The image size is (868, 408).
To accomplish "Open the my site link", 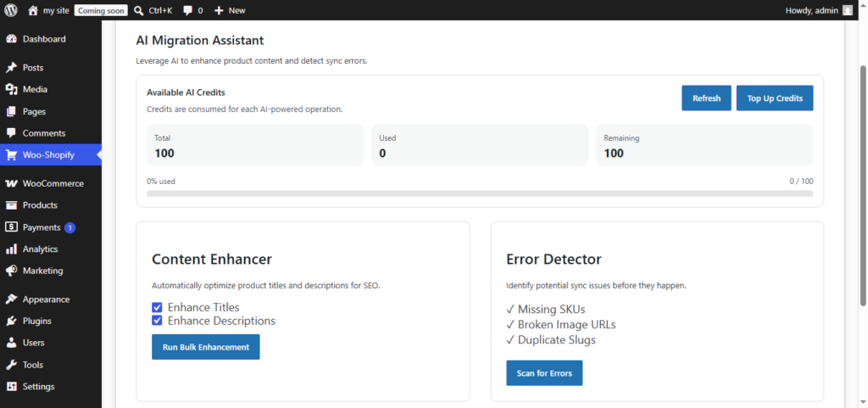I will tap(56, 10).
